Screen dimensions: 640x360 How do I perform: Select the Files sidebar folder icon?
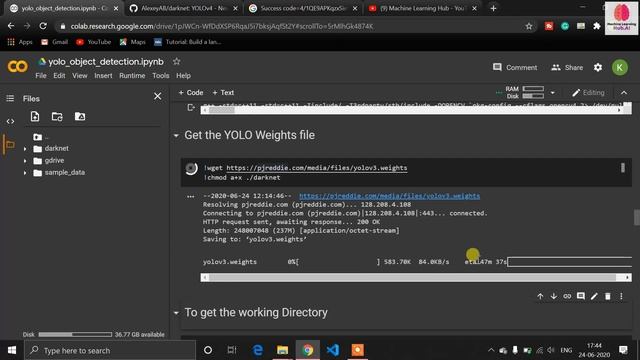click(x=10, y=144)
